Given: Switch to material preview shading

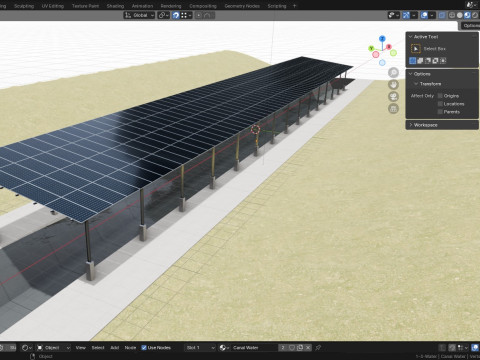Looking at the screenshot, I should pos(467,15).
